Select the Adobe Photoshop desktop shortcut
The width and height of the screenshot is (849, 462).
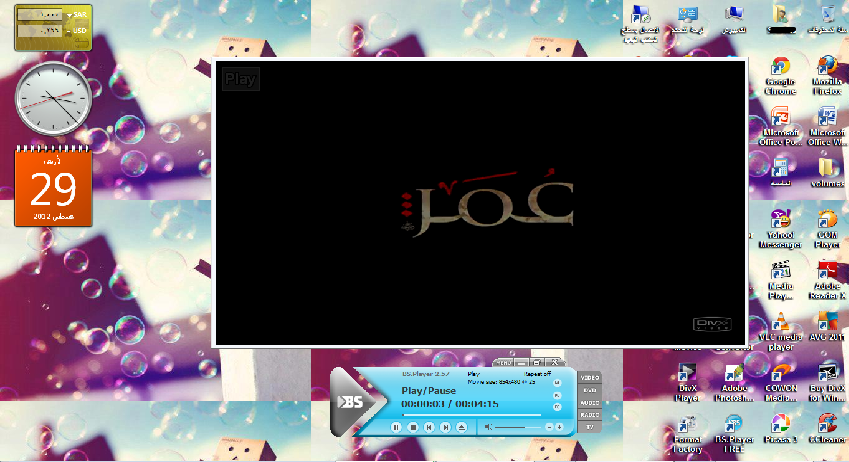(734, 383)
